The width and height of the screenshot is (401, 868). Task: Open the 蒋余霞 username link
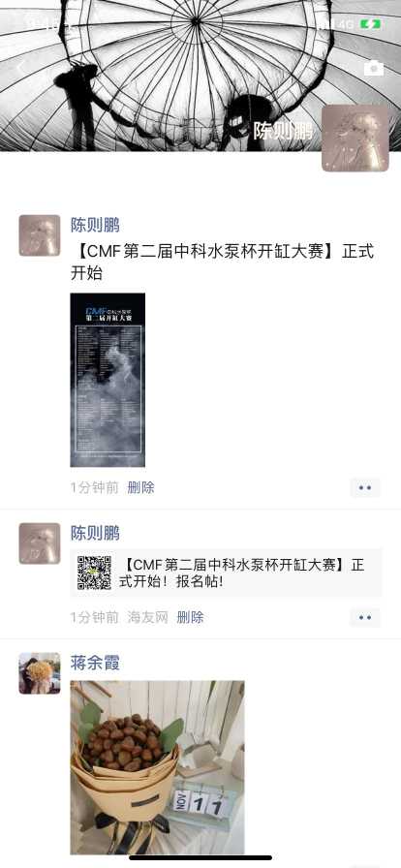[x=95, y=663]
